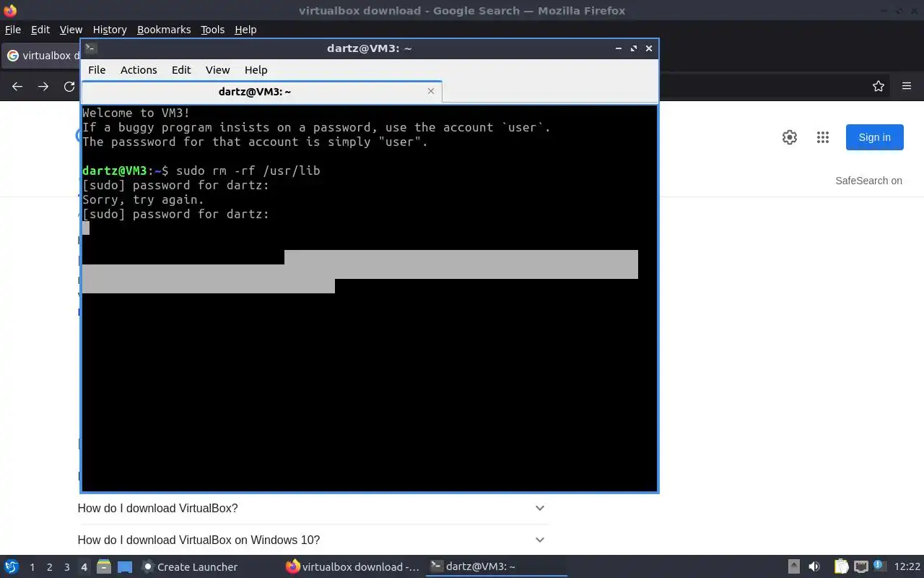The width and height of the screenshot is (924, 578).
Task: Open the update notifier tray icon
Action: (x=879, y=566)
